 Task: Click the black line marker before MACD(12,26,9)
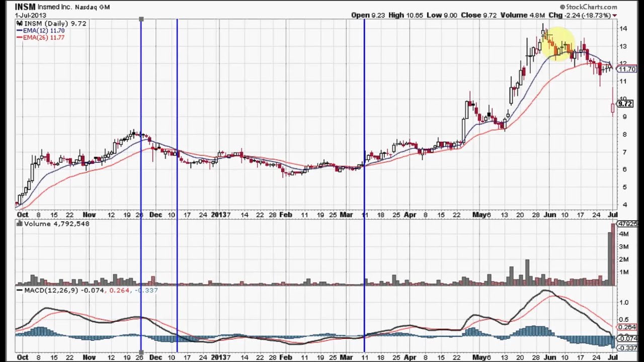pyautogui.click(x=20, y=291)
